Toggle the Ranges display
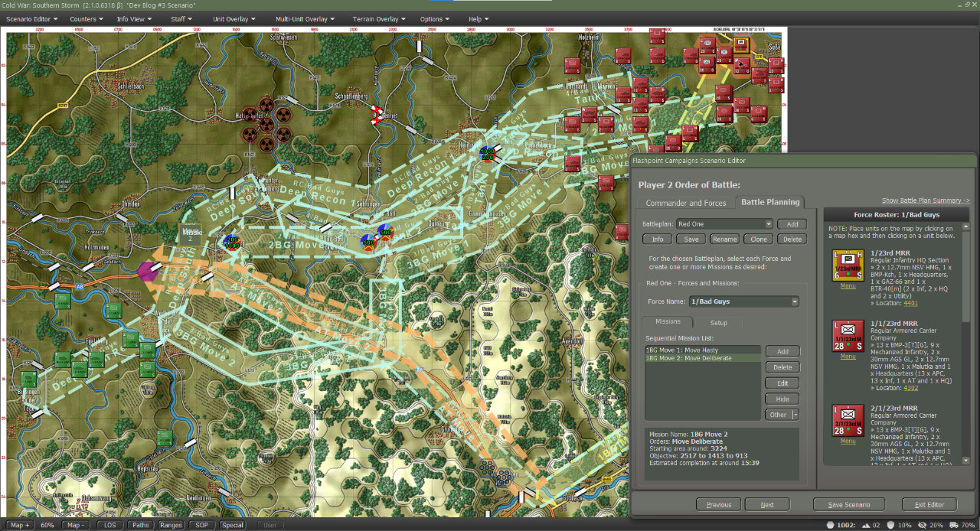Viewport: 980px width, 531px height. (171, 525)
